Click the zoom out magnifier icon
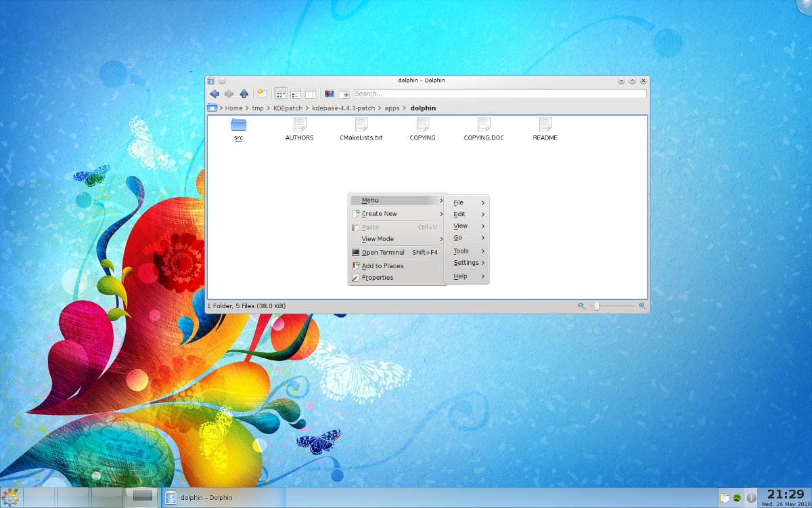This screenshot has width=812, height=508. [581, 306]
